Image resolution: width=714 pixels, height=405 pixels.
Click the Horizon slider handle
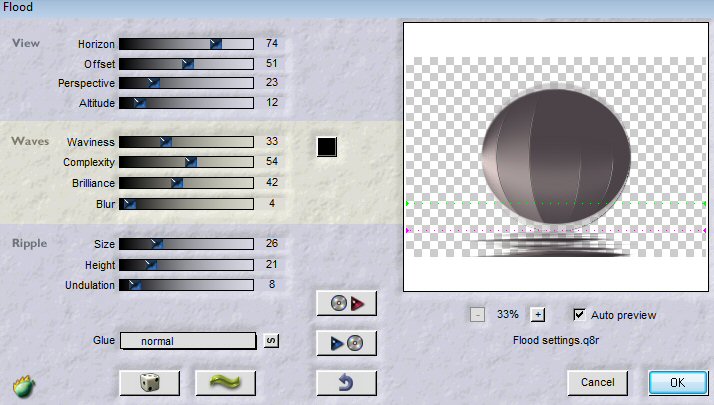point(216,44)
